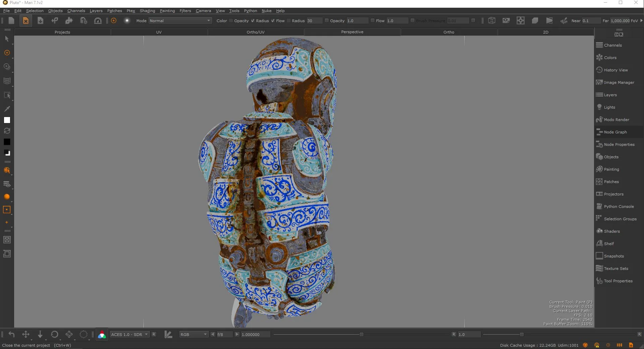Select the Zoom paint buffer magnifier tool
Image resolution: width=644 pixels, height=349 pixels.
pos(7,67)
